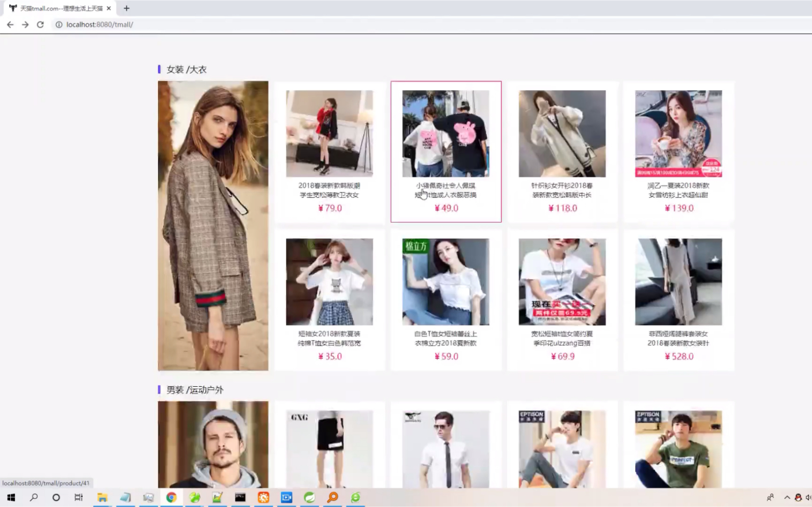
Task: Open Cortana circle icon on taskbar
Action: click(56, 497)
